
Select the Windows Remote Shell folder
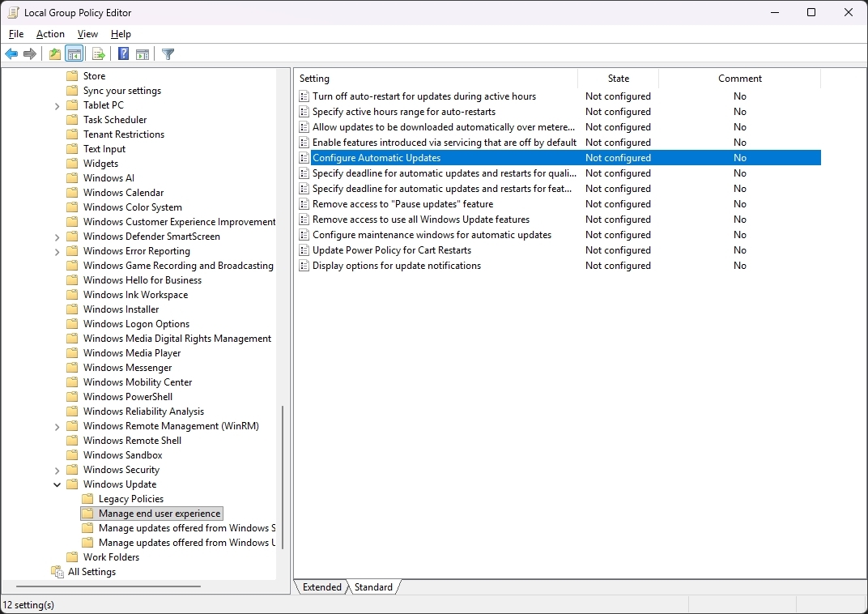pos(132,441)
